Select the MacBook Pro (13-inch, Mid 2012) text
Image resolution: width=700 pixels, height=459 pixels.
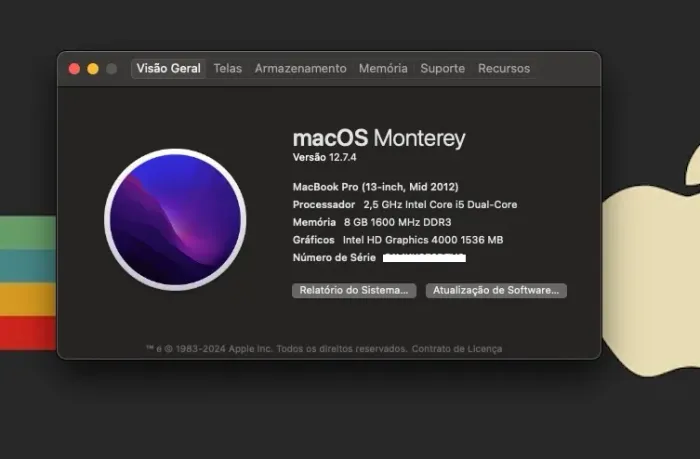click(x=375, y=187)
